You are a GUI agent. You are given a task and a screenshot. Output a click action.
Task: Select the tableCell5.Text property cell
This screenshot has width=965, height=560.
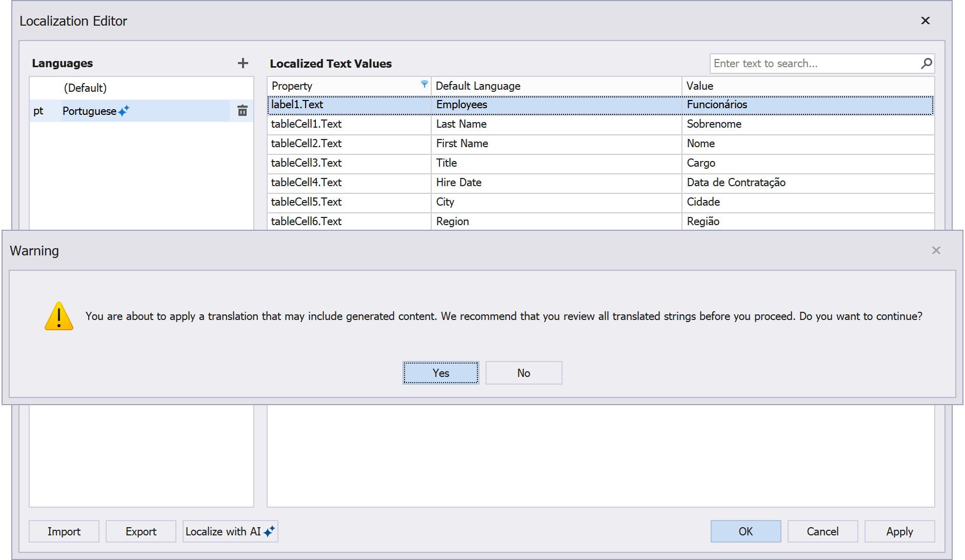(x=349, y=202)
